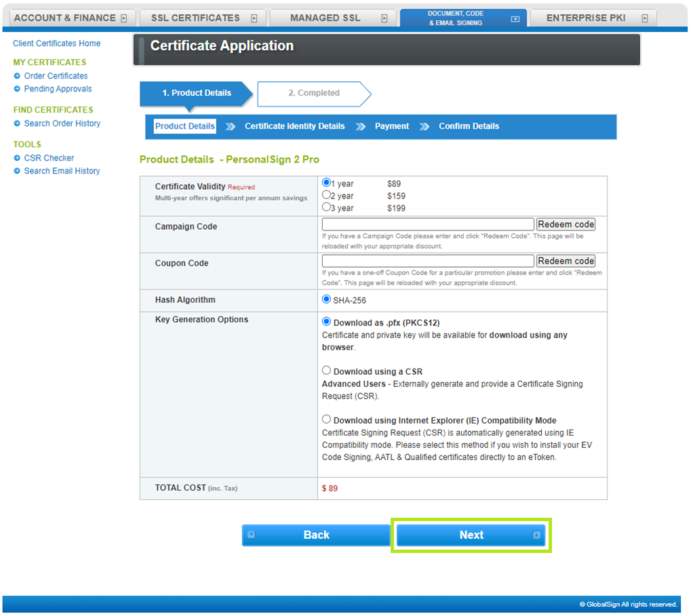Click the Back button

(316, 535)
